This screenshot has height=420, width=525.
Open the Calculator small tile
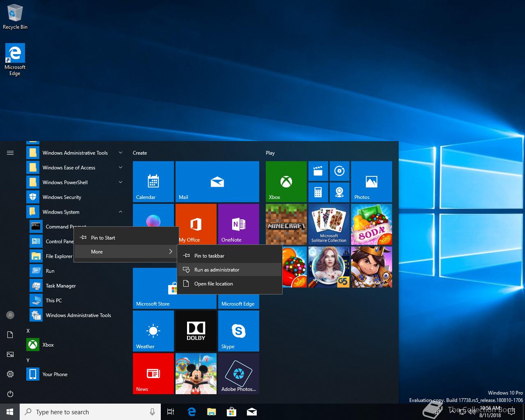click(318, 192)
